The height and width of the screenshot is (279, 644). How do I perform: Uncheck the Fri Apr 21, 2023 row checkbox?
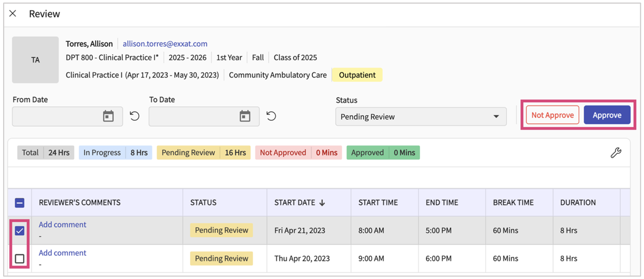[x=19, y=231]
